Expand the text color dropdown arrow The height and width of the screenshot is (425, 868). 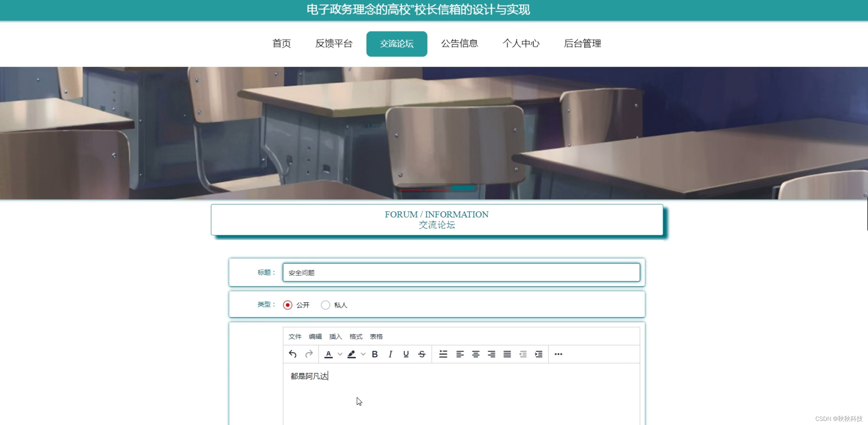[340, 354]
